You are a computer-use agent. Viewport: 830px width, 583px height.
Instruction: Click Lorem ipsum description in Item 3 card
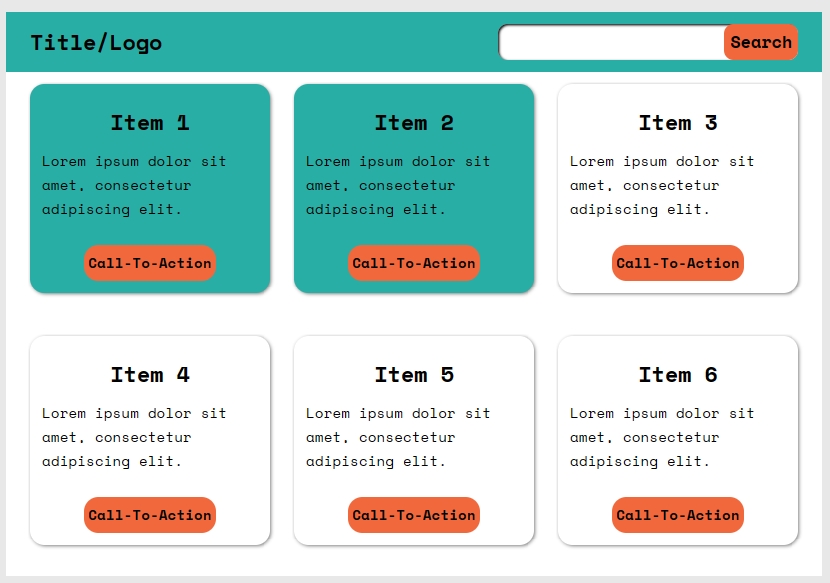(662, 185)
